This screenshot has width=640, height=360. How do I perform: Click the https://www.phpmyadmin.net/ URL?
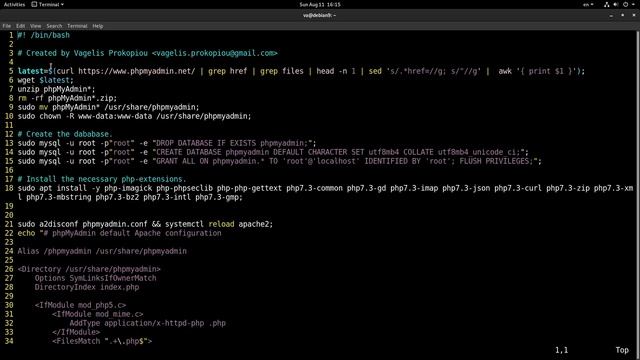coord(137,71)
